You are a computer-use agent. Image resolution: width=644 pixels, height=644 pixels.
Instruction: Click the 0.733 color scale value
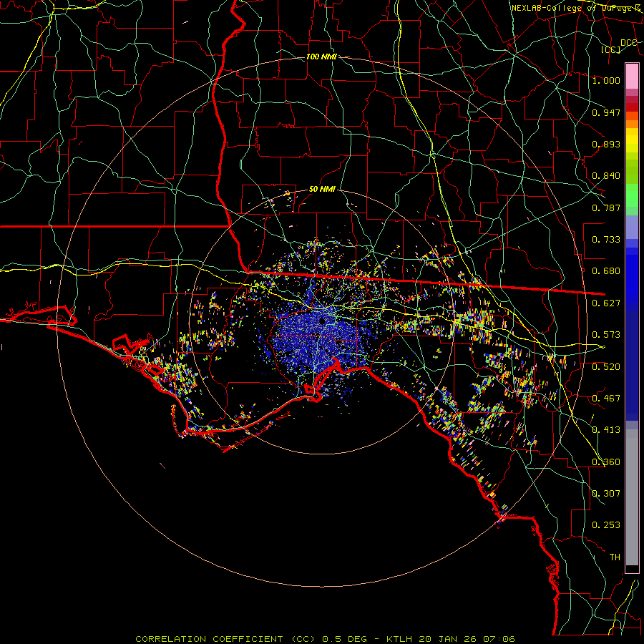[x=606, y=240]
